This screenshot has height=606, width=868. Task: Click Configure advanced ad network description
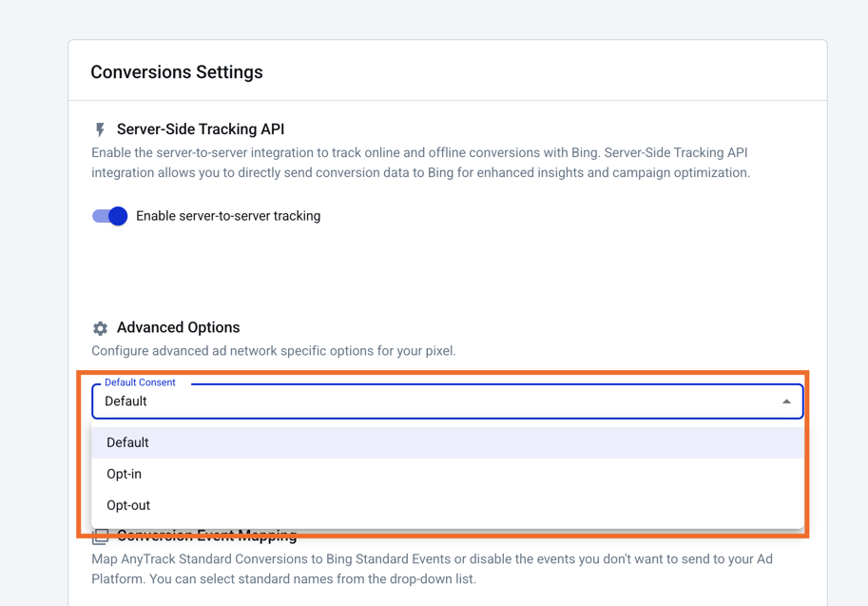coord(274,351)
